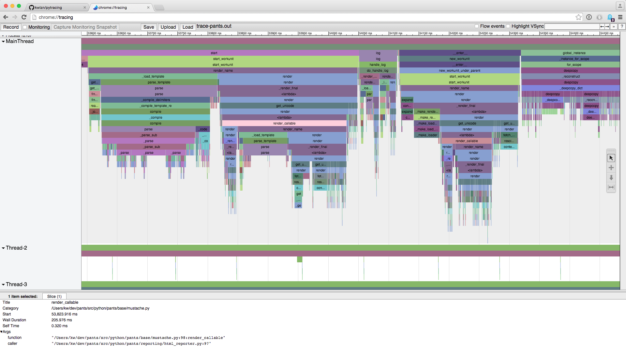Collapse the Thread-2 track

3,248
